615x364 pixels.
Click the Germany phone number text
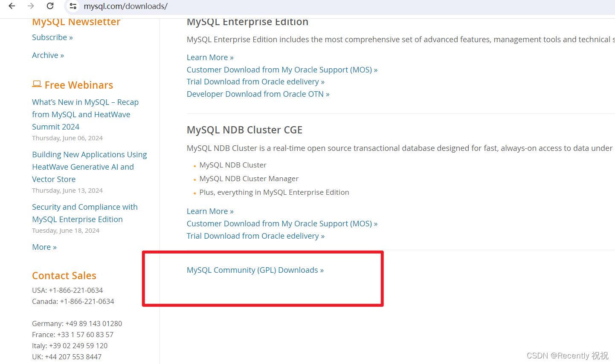click(77, 324)
